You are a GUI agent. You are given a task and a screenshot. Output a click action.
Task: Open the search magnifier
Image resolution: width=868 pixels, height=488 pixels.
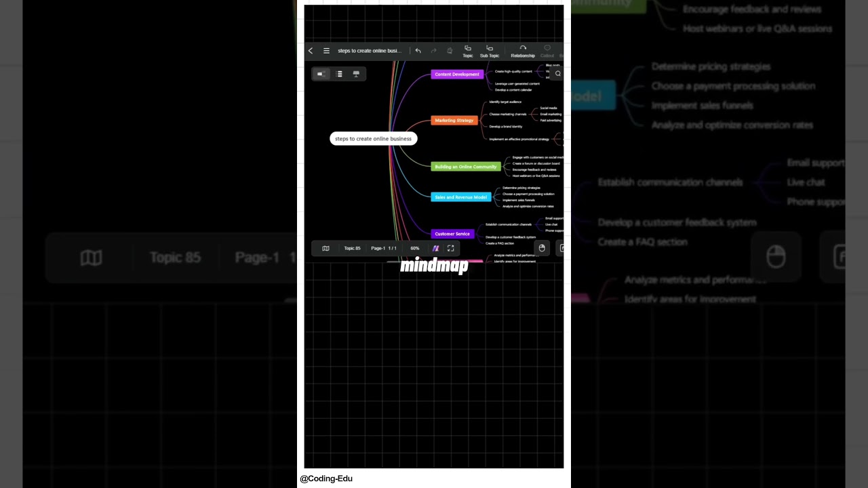click(x=558, y=74)
